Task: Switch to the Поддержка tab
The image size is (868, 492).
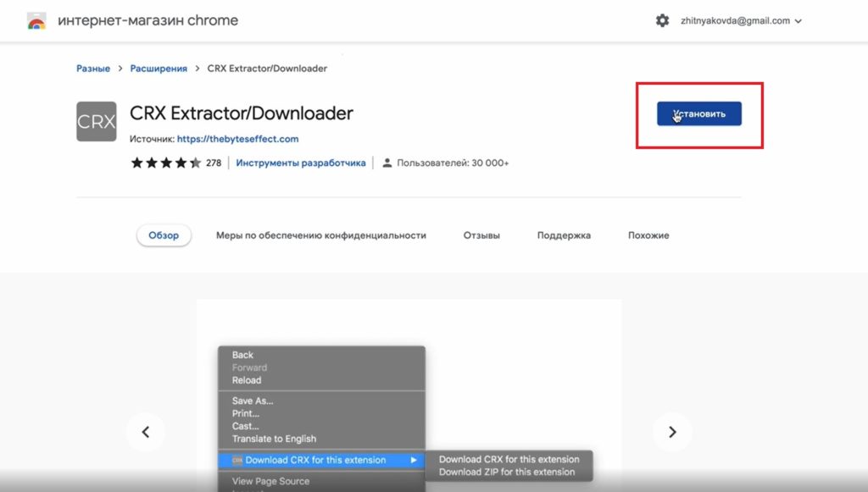Action: coord(564,235)
